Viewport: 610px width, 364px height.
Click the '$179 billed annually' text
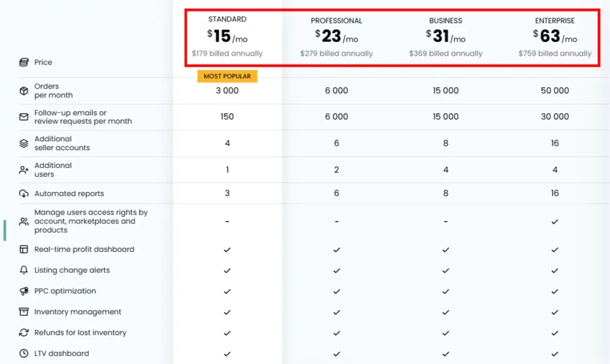227,53
